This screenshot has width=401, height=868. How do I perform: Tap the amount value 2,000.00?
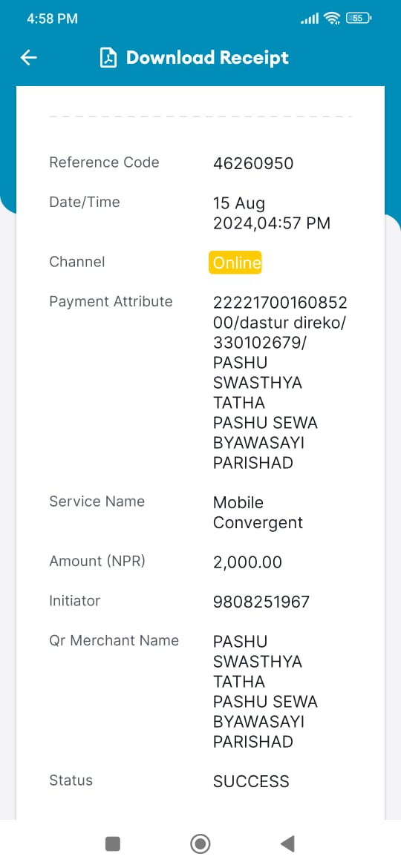pos(247,562)
